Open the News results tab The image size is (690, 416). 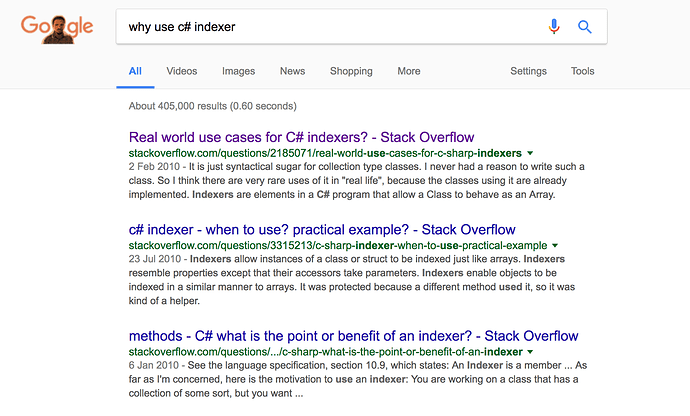click(x=292, y=71)
